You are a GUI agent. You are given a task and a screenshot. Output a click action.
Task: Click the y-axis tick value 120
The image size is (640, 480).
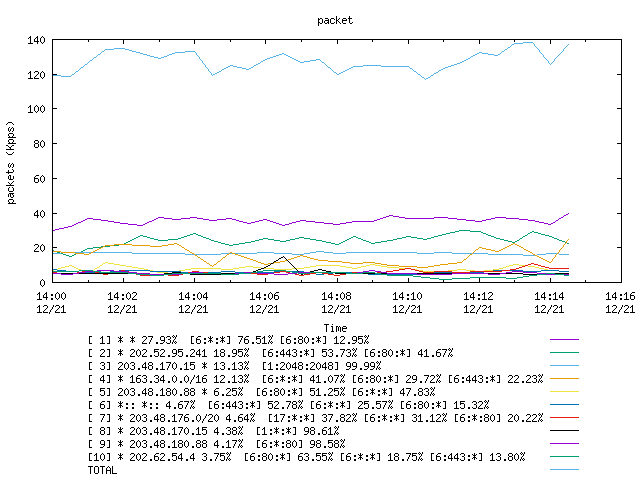pyautogui.click(x=36, y=75)
